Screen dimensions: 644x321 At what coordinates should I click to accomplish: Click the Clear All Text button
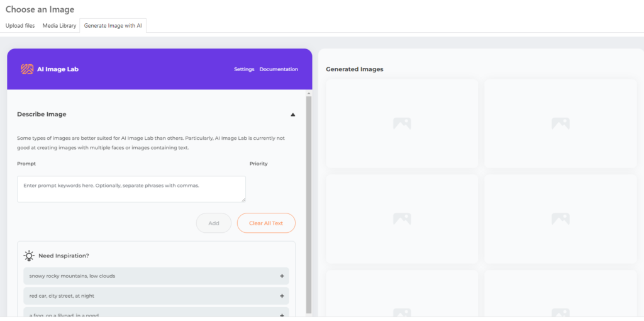tap(266, 223)
